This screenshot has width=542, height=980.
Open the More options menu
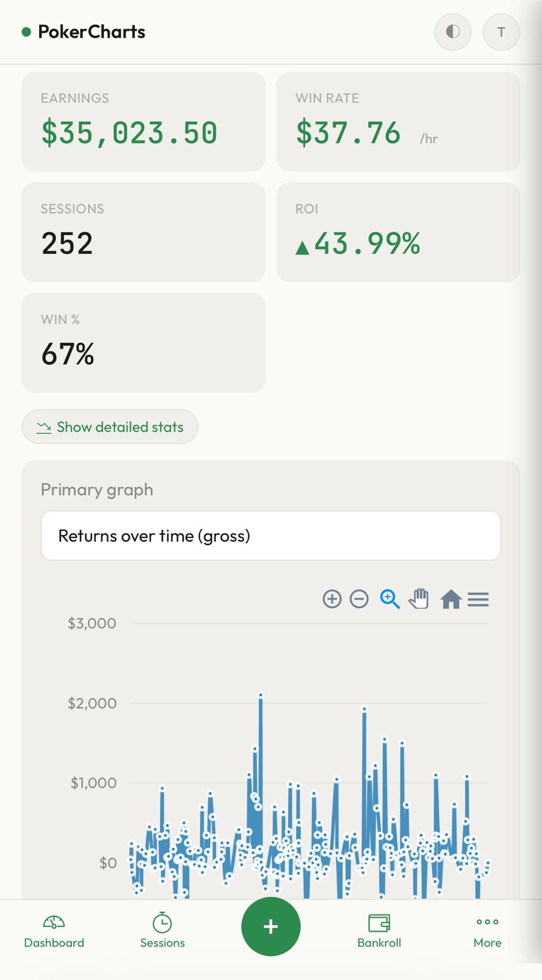[487, 927]
